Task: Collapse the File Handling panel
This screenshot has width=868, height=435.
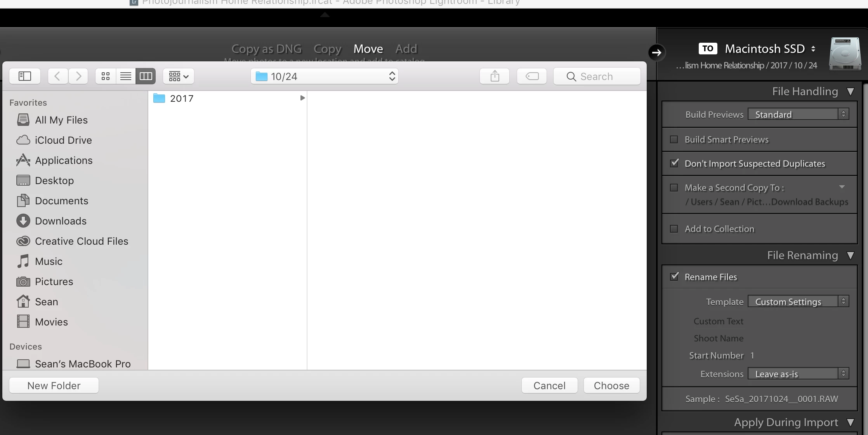Action: coord(850,92)
